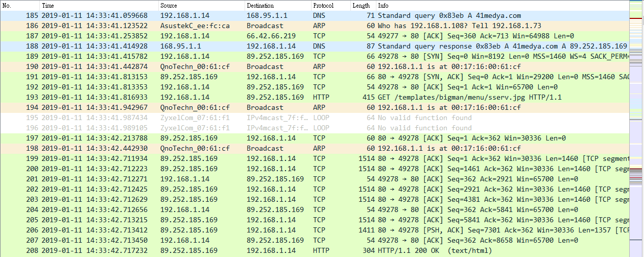Viewport: 644px width, 257px height.
Task: Select packet 206 with PSH, ACK flags
Action: (x=315, y=230)
